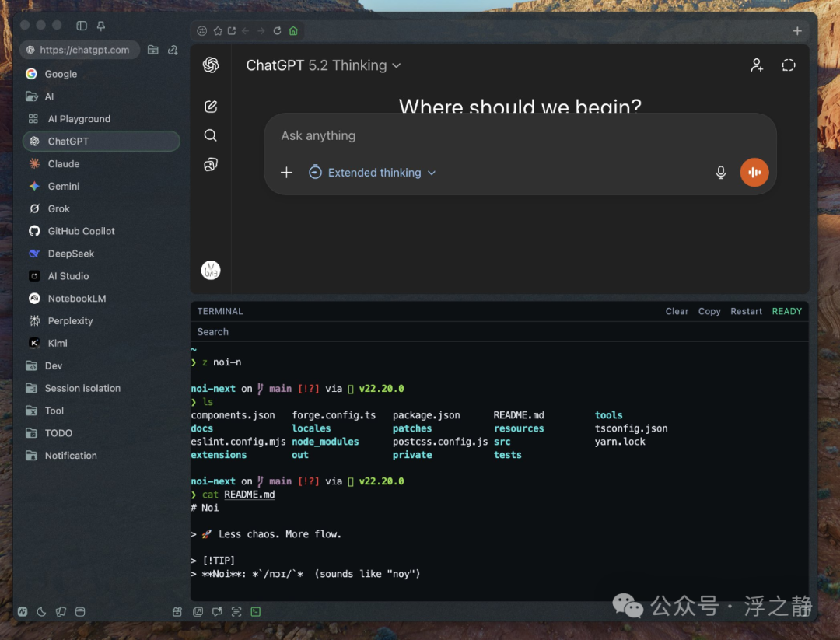The width and height of the screenshot is (840, 640).
Task: Click the add folder icon beside the URL
Action: (x=153, y=50)
